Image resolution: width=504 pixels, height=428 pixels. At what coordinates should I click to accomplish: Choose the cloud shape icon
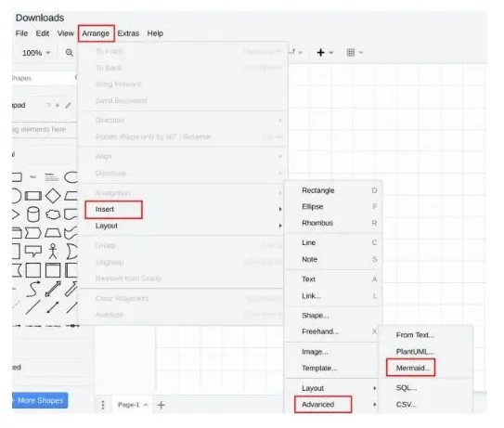pos(53,214)
